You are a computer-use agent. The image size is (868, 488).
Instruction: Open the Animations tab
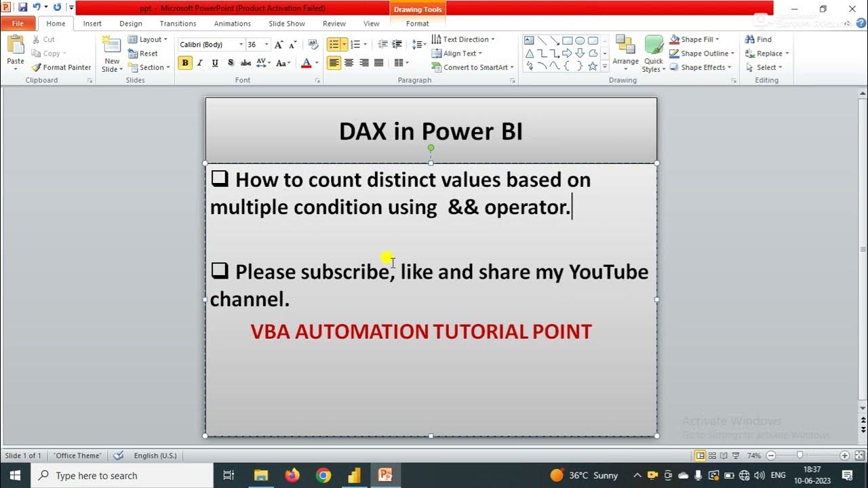(x=233, y=24)
